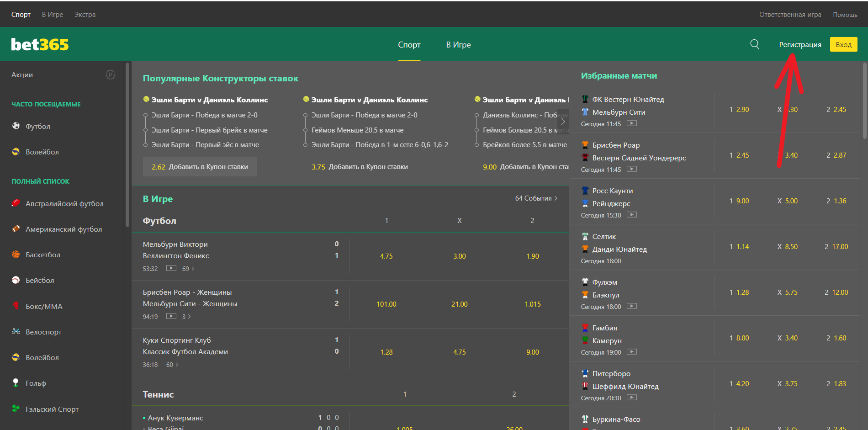Expand 3 markets for Брисбен Роар Женщины

186,317
